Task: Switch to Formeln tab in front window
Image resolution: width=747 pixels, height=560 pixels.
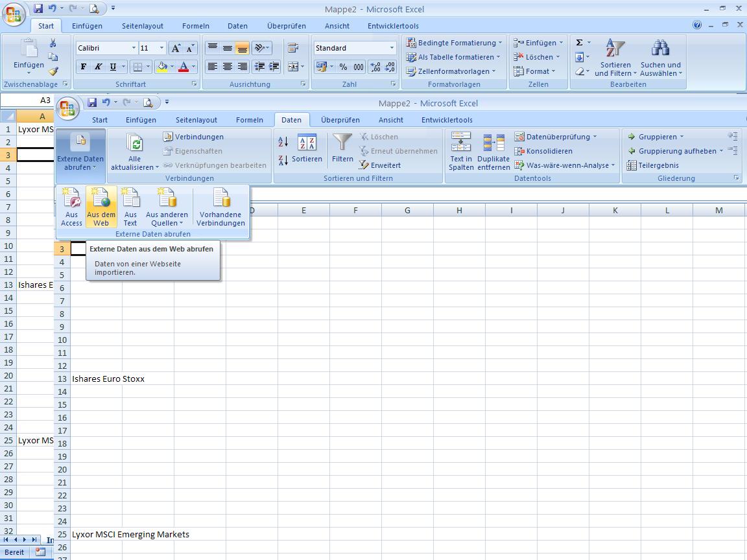Action: coord(249,120)
